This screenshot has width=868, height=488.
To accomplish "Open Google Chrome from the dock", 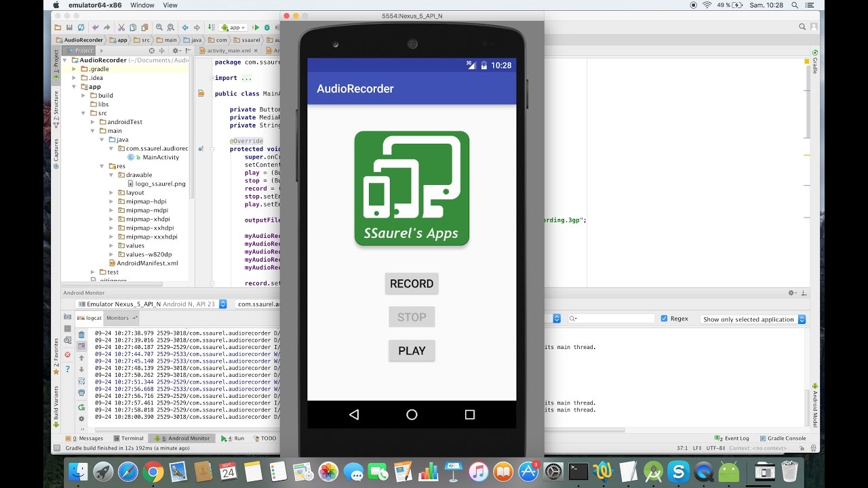I will [153, 472].
